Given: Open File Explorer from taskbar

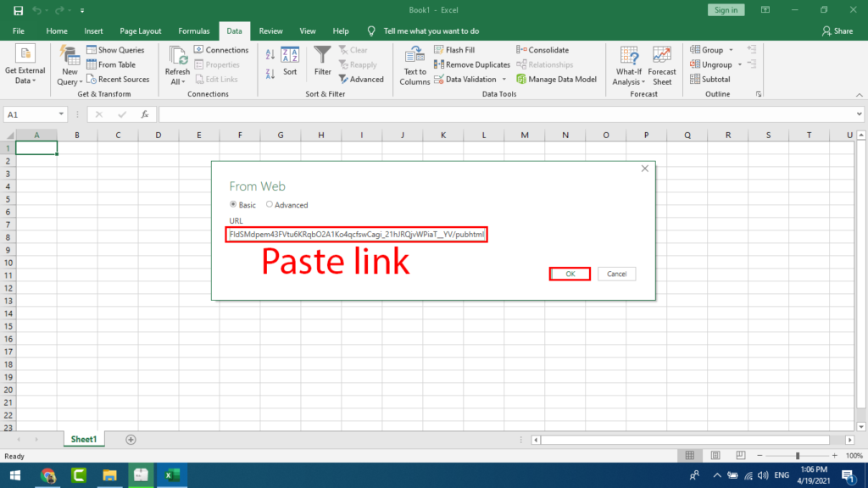Looking at the screenshot, I should tap(109, 475).
